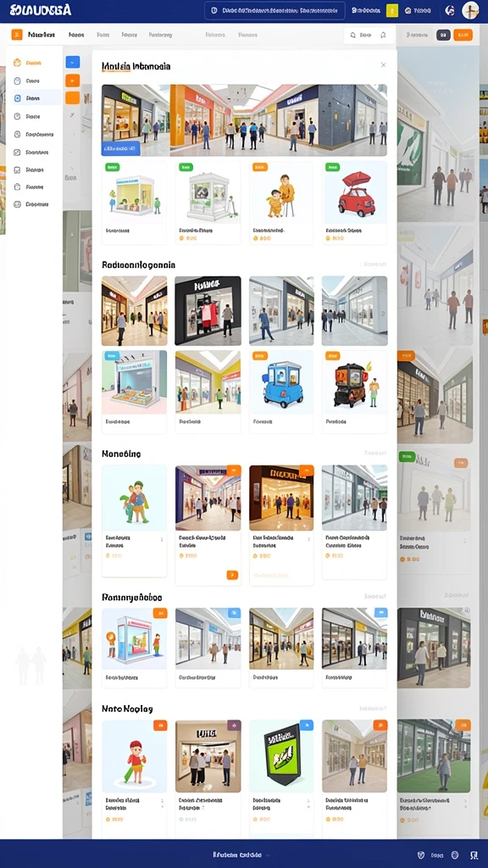
Task: Click the small orange arrow button on card
Action: coord(232,576)
